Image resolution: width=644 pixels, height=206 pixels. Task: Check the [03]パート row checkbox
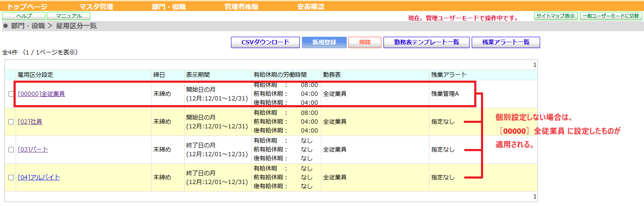[11, 150]
